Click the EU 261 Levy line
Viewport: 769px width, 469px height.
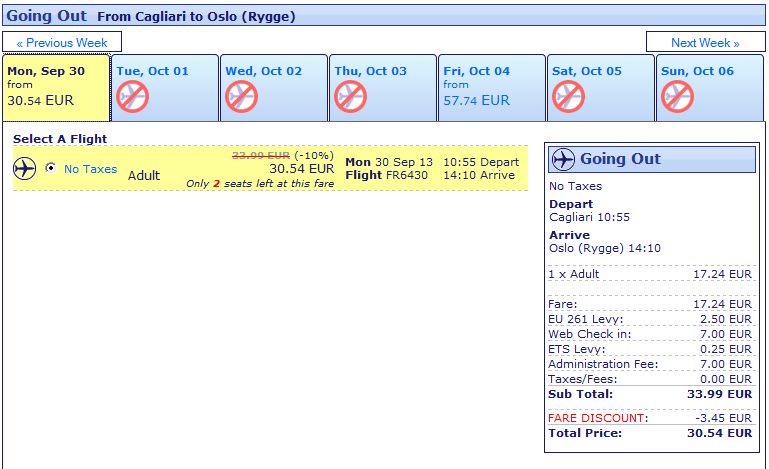(650, 319)
